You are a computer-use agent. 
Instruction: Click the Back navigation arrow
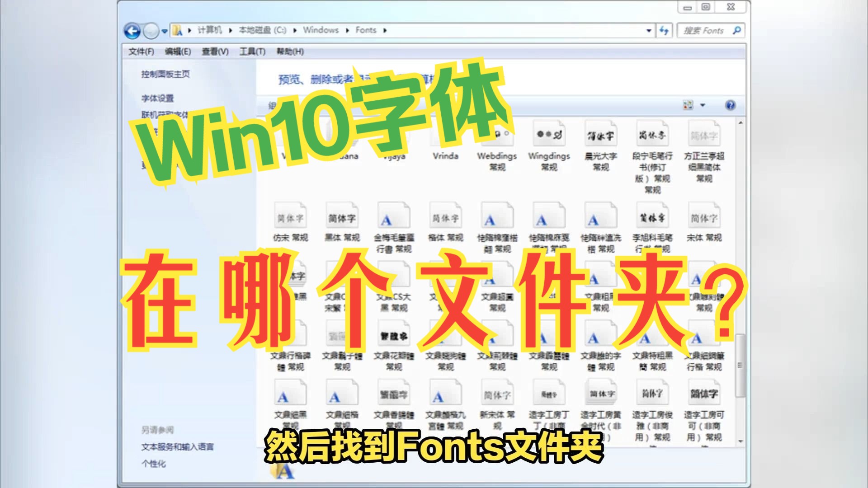[x=132, y=30]
